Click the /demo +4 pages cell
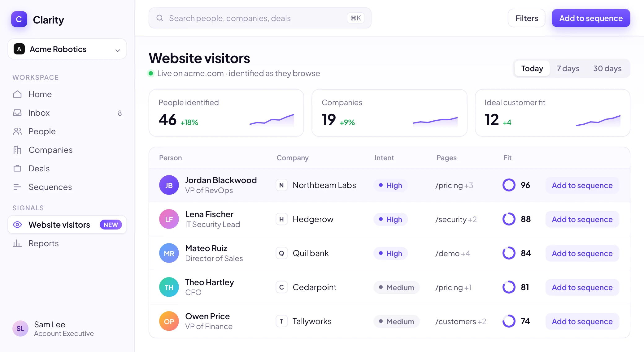The image size is (644, 352). pos(453,253)
